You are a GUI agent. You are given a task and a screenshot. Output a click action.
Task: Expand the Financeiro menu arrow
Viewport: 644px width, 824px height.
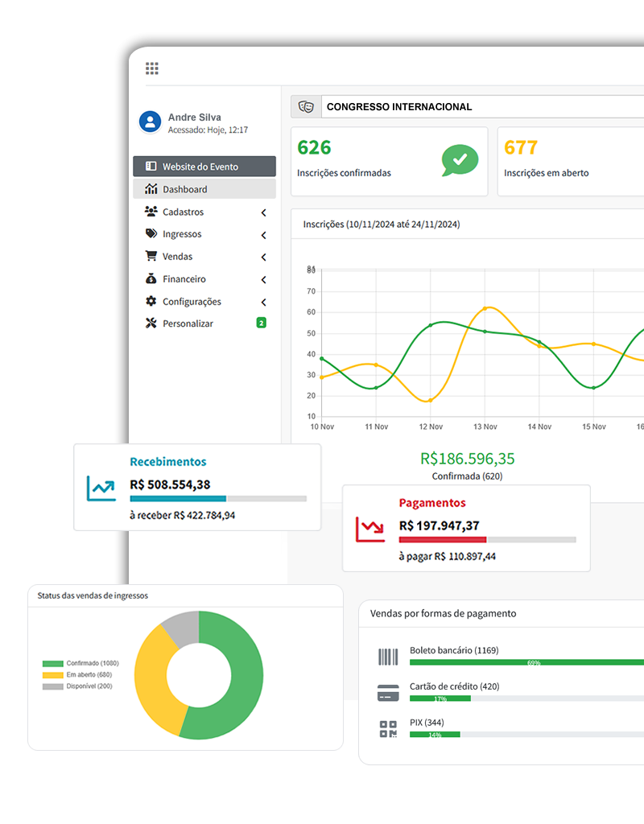[x=263, y=280]
